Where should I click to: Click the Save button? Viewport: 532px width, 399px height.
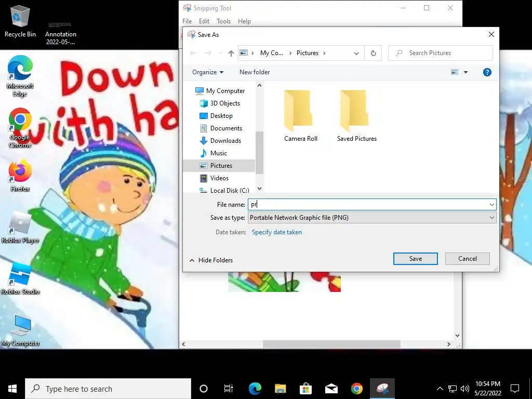(416, 259)
